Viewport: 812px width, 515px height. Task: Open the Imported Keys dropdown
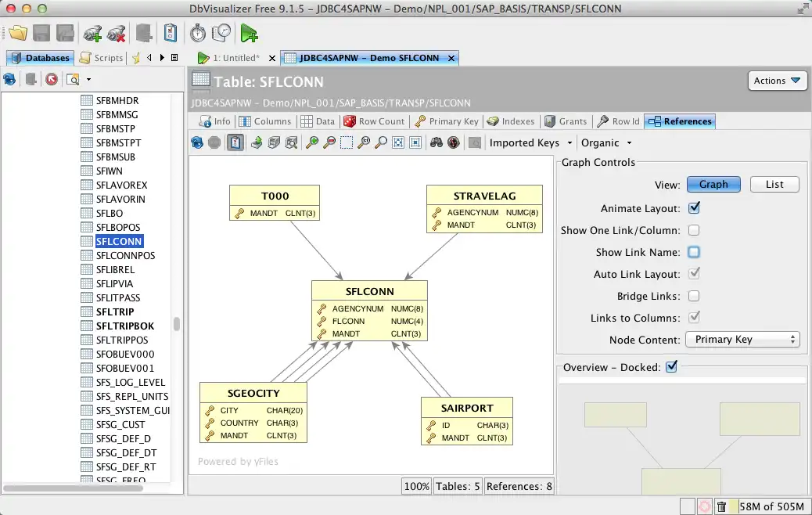point(531,142)
